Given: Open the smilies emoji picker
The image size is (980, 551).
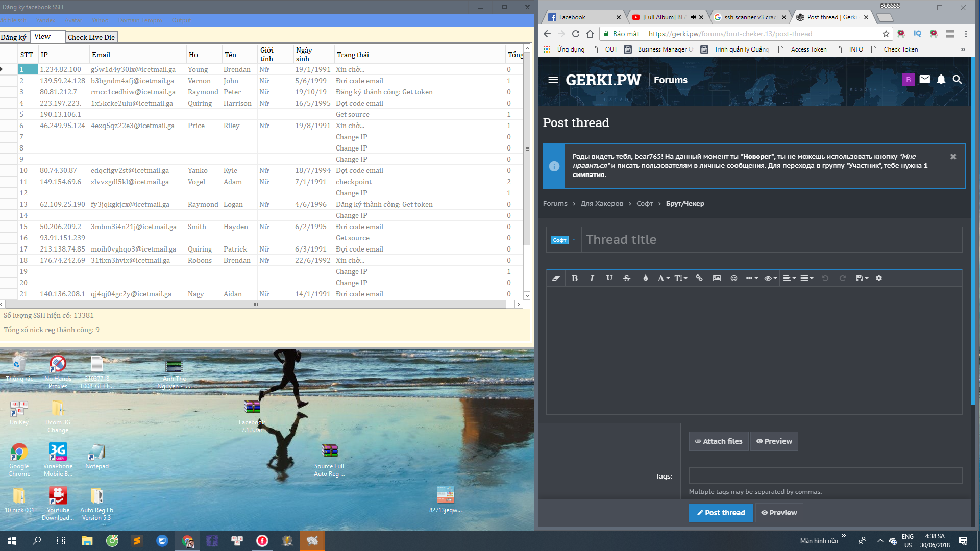Looking at the screenshot, I should 734,278.
